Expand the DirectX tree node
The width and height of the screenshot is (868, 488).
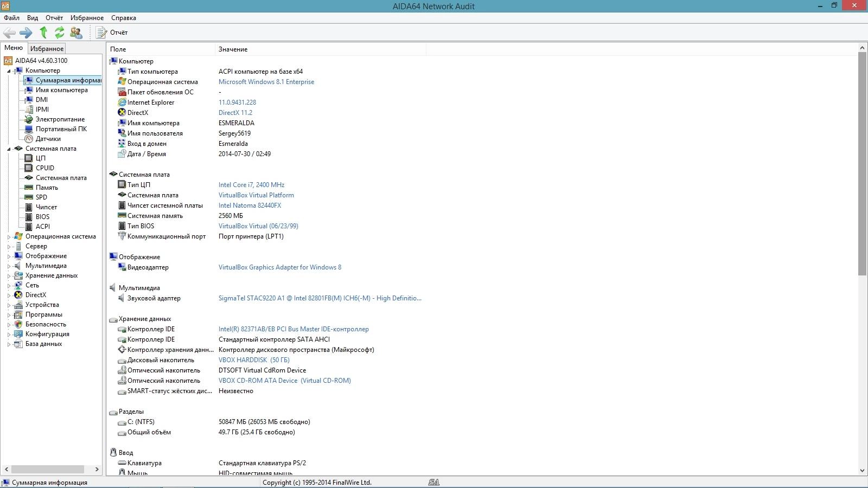(x=9, y=296)
